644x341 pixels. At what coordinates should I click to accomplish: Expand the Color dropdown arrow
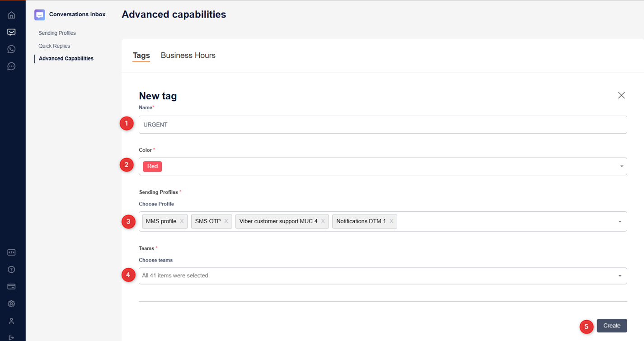[x=621, y=167]
